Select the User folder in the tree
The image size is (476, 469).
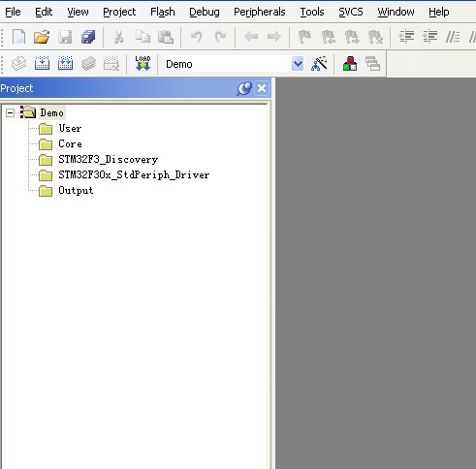tap(70, 128)
